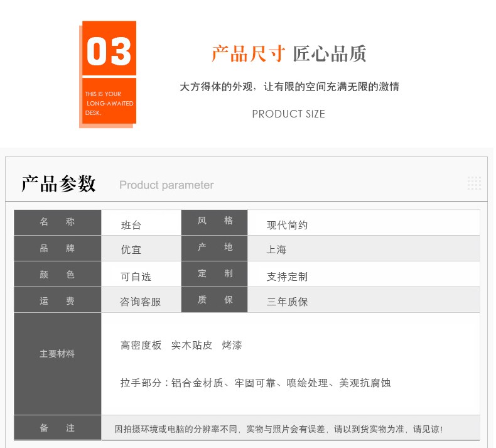Select the 可自选 color option text
The image size is (496, 448).
click(136, 276)
